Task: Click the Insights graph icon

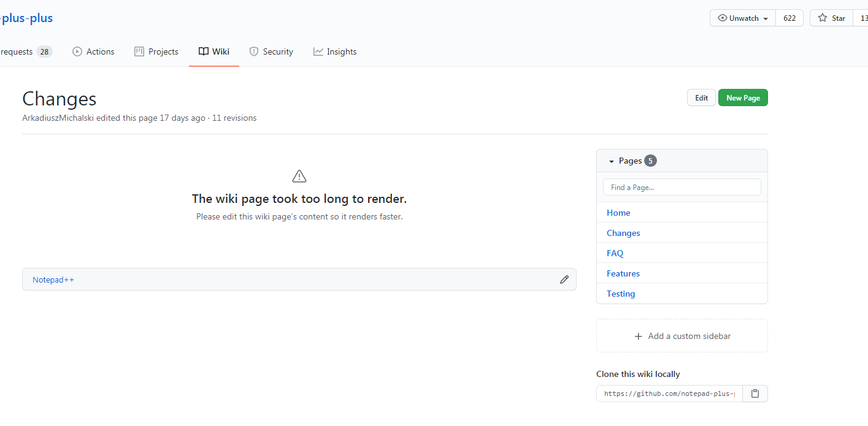Action: click(318, 51)
